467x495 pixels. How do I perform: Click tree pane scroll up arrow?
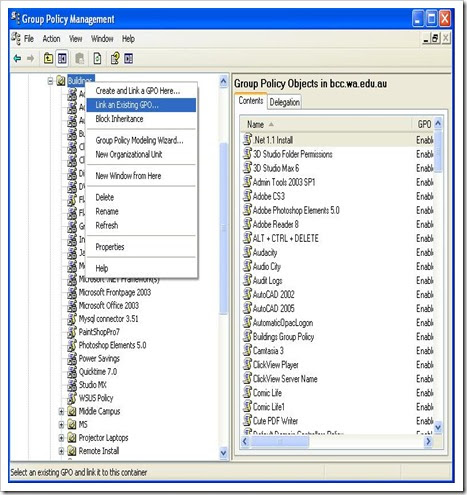[x=223, y=81]
